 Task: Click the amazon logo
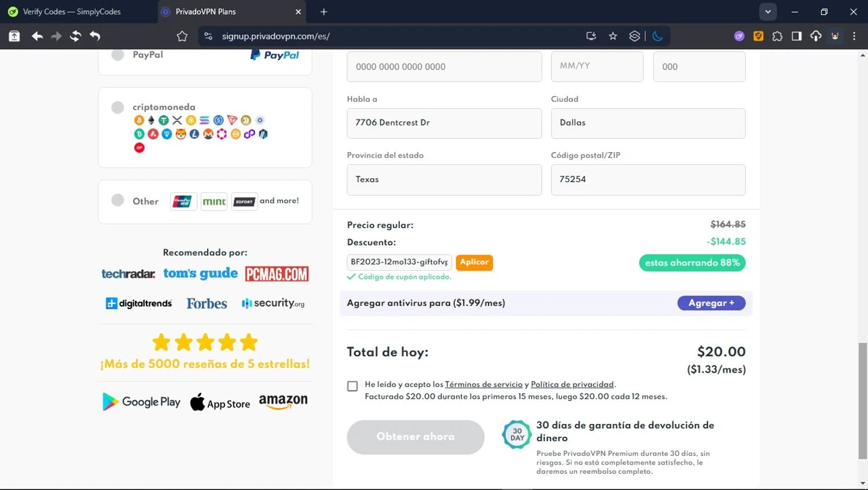283,402
